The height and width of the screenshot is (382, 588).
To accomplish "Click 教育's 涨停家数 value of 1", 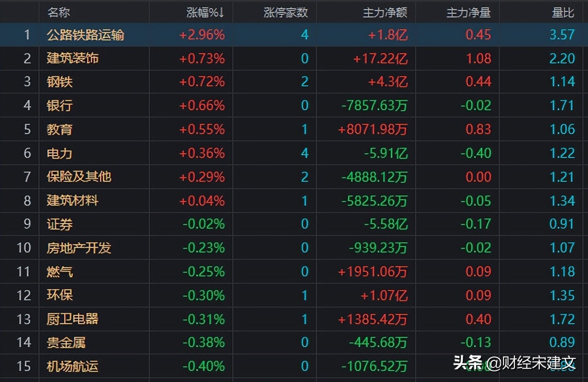I will [x=304, y=129].
